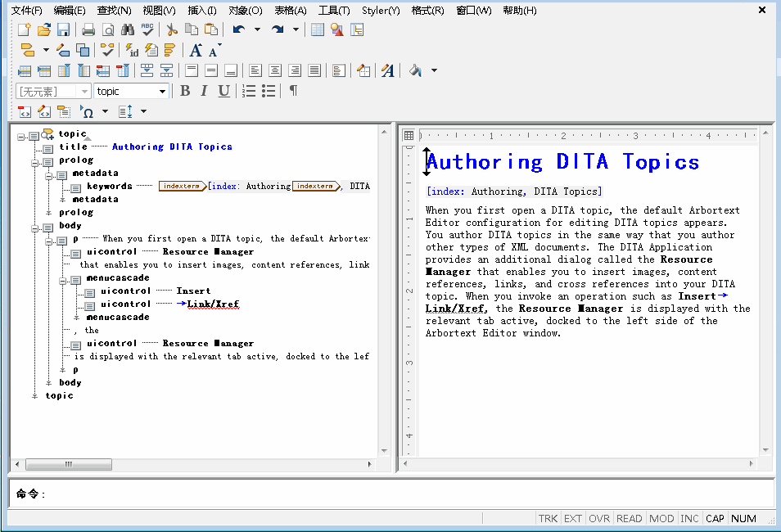Cut the selection with the scissors icon
Viewport: 781px width, 532px height.
click(172, 30)
